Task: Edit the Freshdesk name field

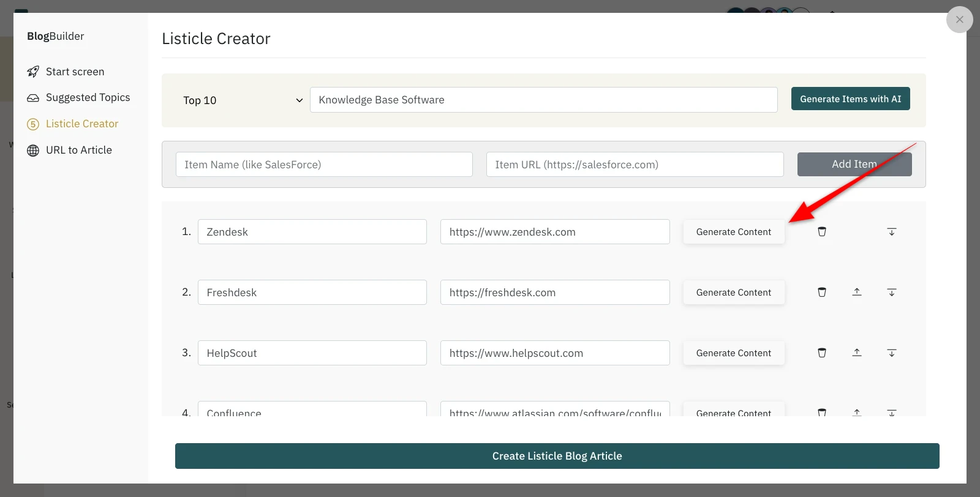Action: click(312, 293)
